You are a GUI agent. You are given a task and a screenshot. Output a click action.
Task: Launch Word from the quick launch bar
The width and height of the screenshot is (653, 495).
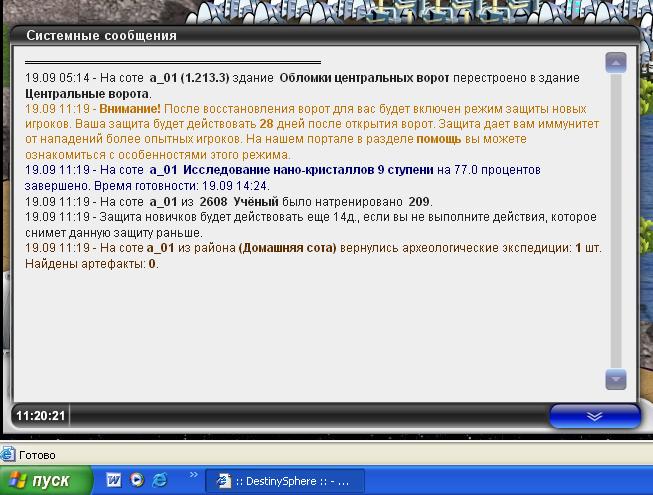click(x=113, y=480)
